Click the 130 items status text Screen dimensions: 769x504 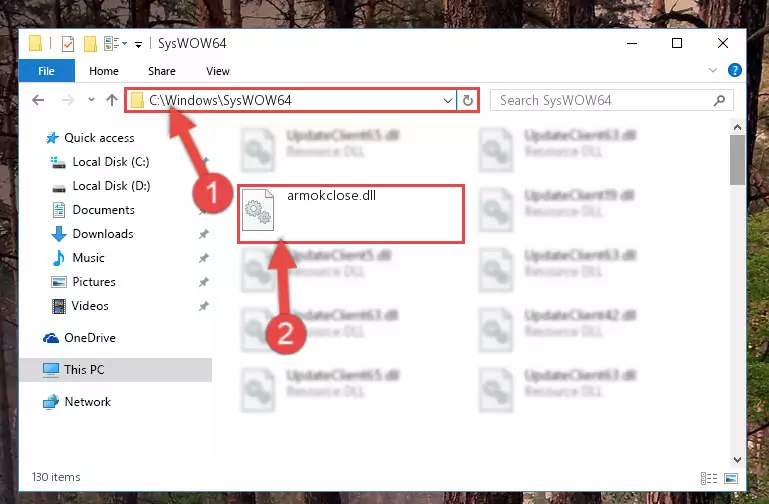tap(56, 477)
